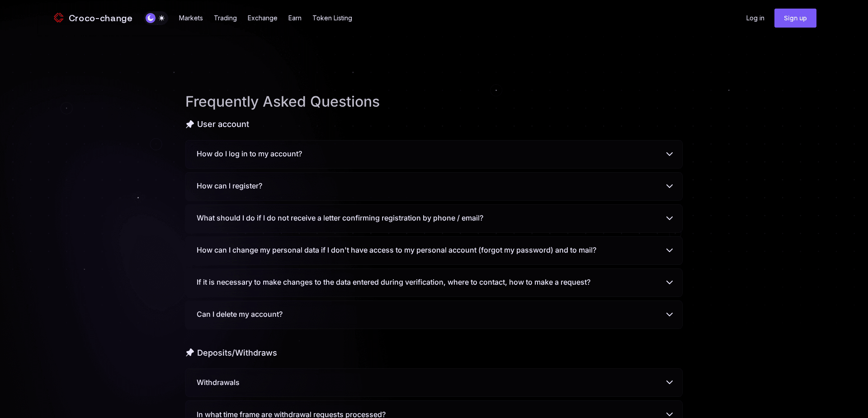The height and width of the screenshot is (418, 868).
Task: Open the 'Can I delete my account?' answer
Action: pyautogui.click(x=433, y=315)
